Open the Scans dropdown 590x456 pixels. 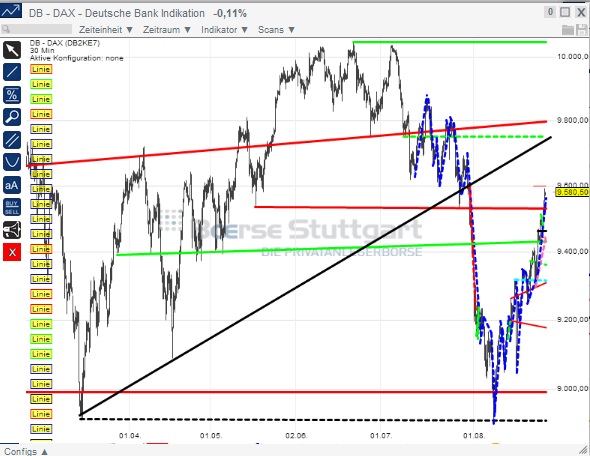coord(276,30)
